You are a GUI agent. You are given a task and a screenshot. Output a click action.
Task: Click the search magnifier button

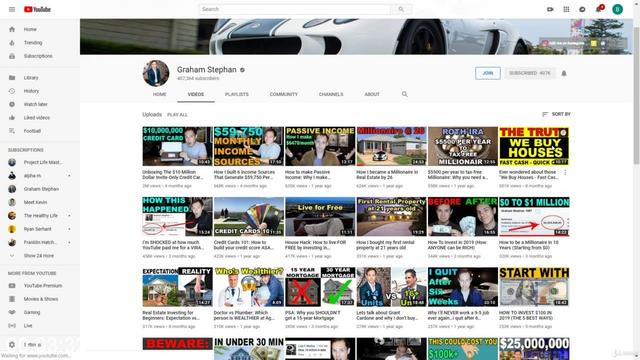(401, 9)
